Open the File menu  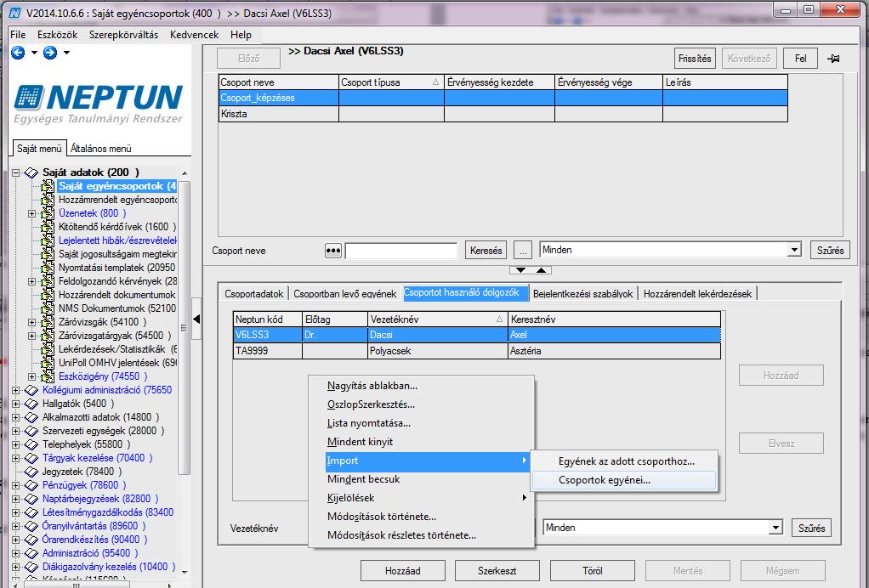pos(18,34)
